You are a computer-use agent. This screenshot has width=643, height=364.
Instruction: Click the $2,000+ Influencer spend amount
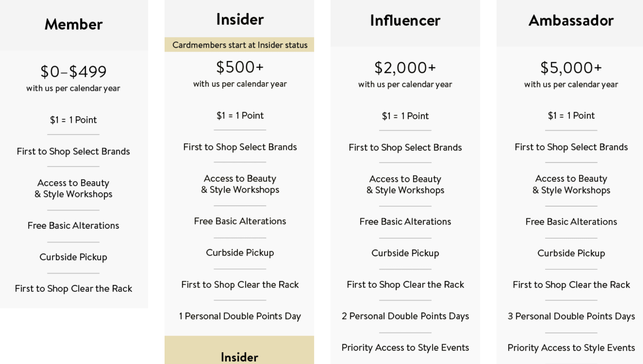point(405,68)
